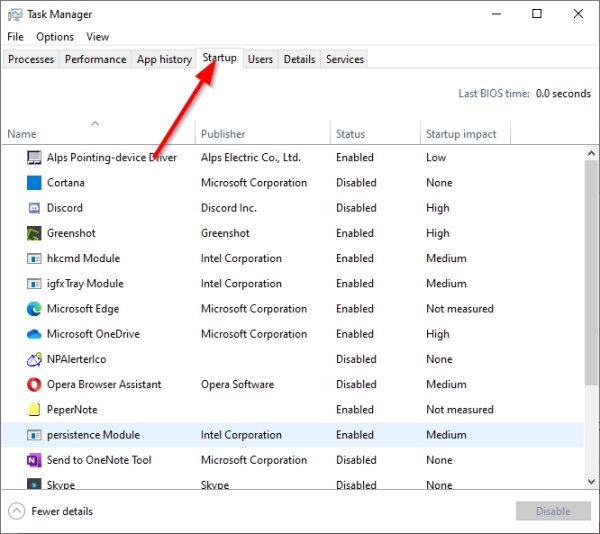
Task: Click the Send to OneNote Tool icon
Action: click(34, 460)
